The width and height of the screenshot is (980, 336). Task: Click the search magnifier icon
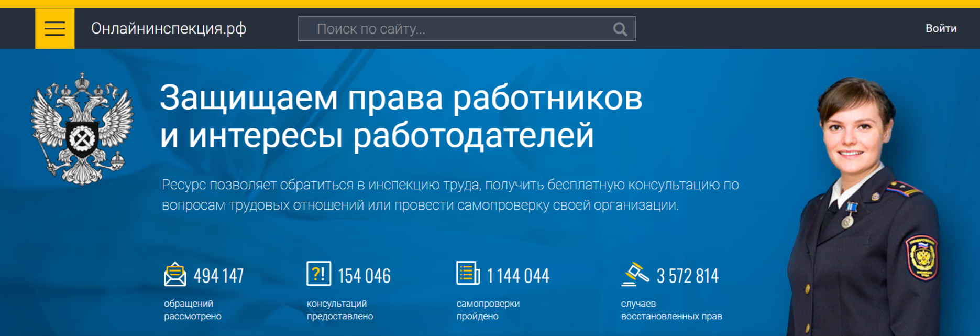(x=620, y=29)
